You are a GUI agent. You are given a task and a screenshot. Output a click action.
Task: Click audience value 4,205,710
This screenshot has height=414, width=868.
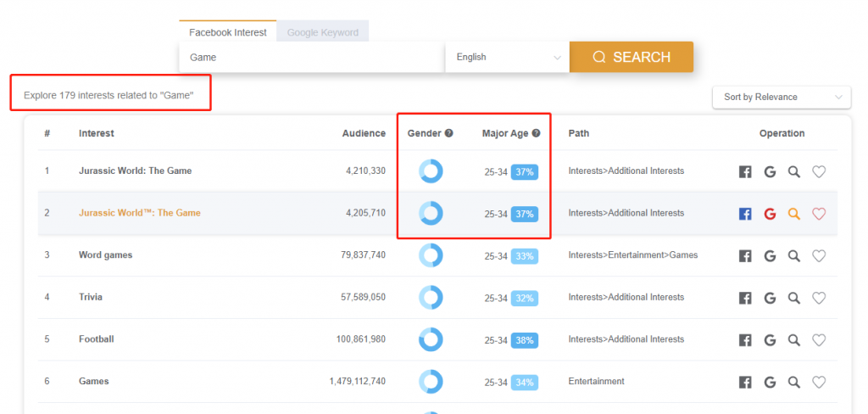pyautogui.click(x=366, y=213)
